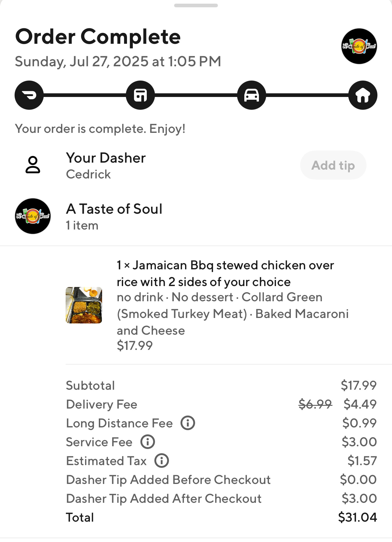Image resolution: width=392 pixels, height=542 pixels.
Task: Tap the Your Dasher Cedrick label
Action: [106, 166]
